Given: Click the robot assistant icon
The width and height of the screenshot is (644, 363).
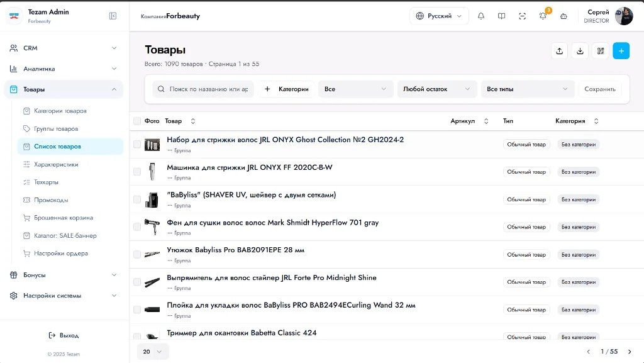Looking at the screenshot, I should point(563,16).
